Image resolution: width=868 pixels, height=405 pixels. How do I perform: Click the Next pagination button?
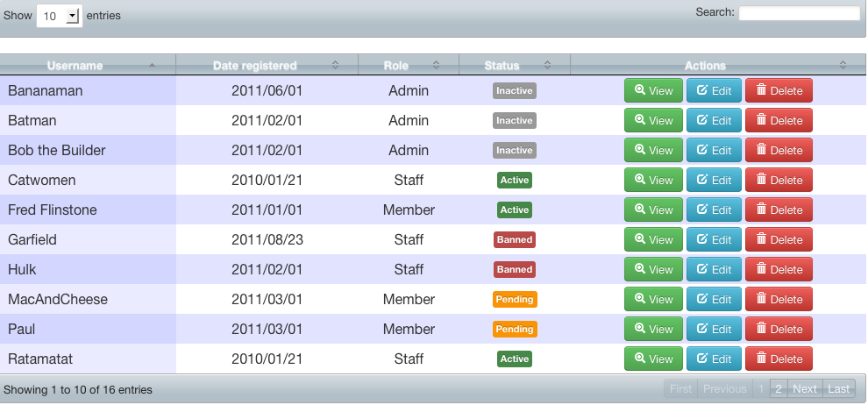tap(805, 389)
